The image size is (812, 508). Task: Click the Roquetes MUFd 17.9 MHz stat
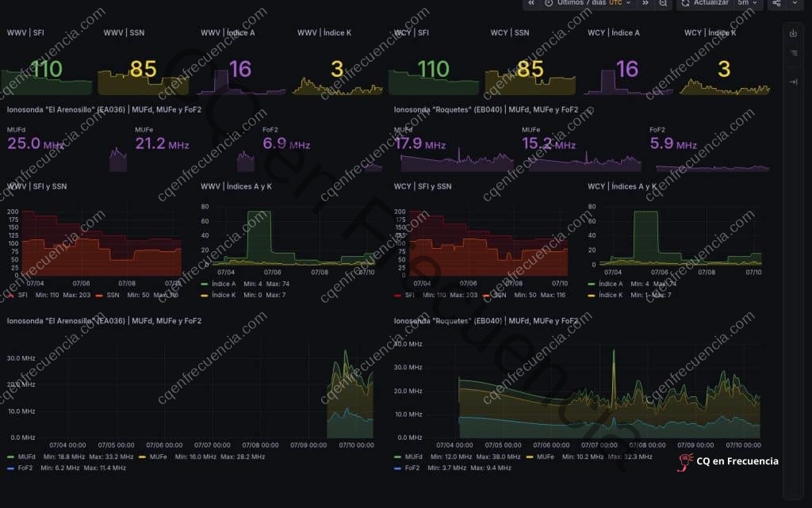[x=420, y=143]
